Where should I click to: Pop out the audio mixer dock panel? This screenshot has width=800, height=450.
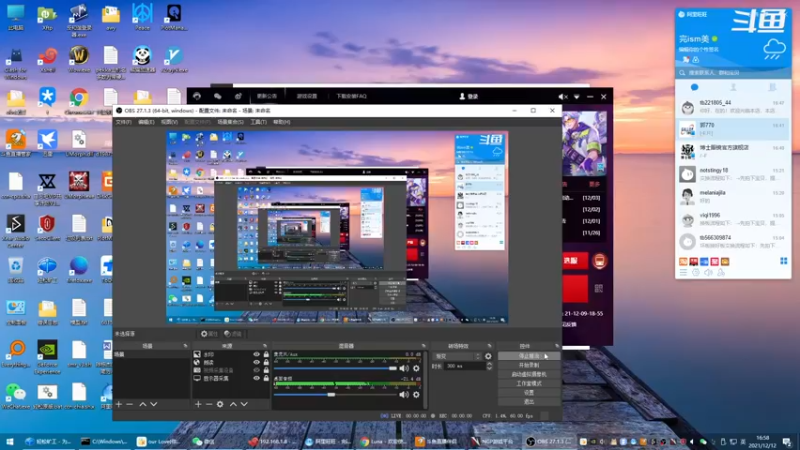tap(423, 346)
